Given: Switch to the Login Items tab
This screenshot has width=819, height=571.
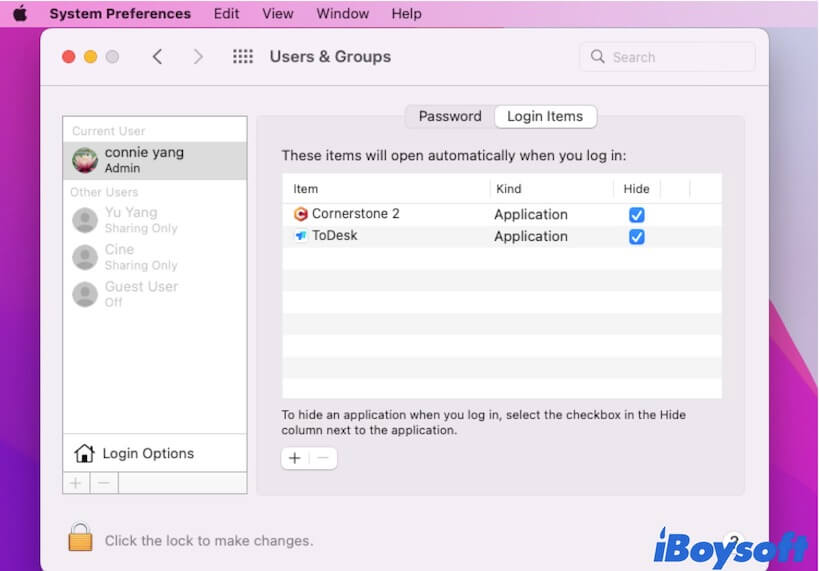Looking at the screenshot, I should coord(545,116).
